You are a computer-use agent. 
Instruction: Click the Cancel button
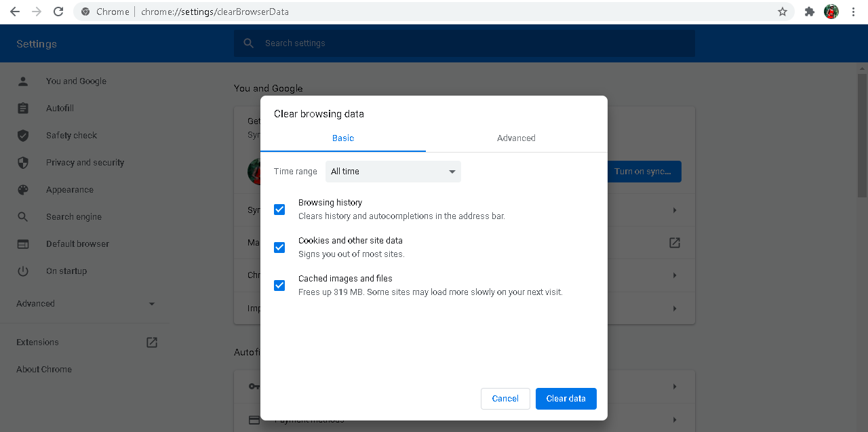[x=505, y=399]
